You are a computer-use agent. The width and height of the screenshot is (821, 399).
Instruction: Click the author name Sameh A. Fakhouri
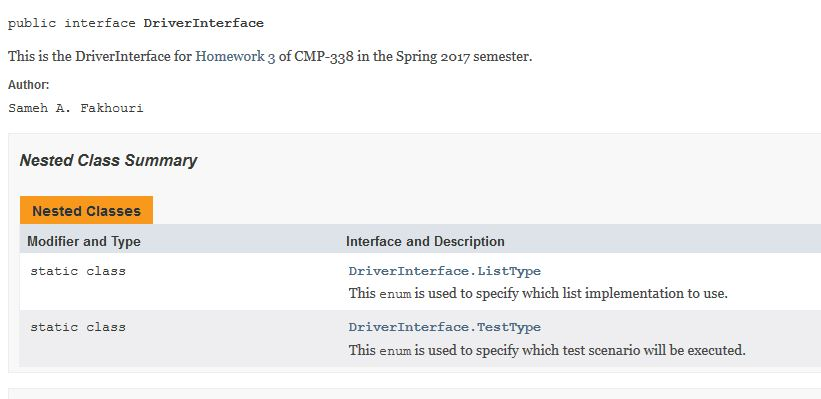click(76, 108)
